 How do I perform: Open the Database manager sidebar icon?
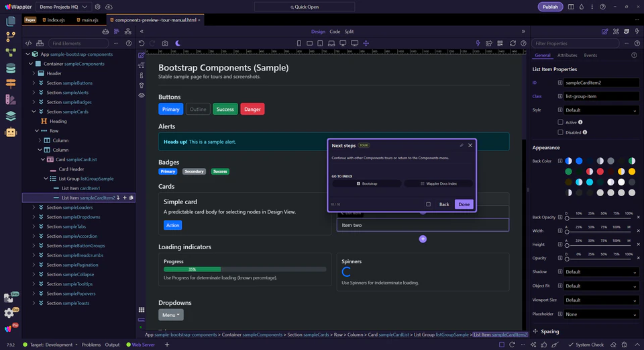11,69
